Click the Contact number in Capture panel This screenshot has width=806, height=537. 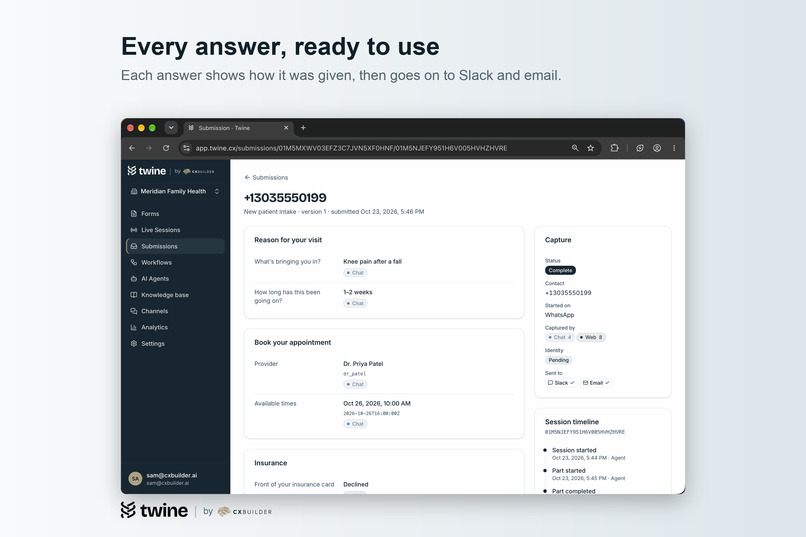pyautogui.click(x=568, y=293)
